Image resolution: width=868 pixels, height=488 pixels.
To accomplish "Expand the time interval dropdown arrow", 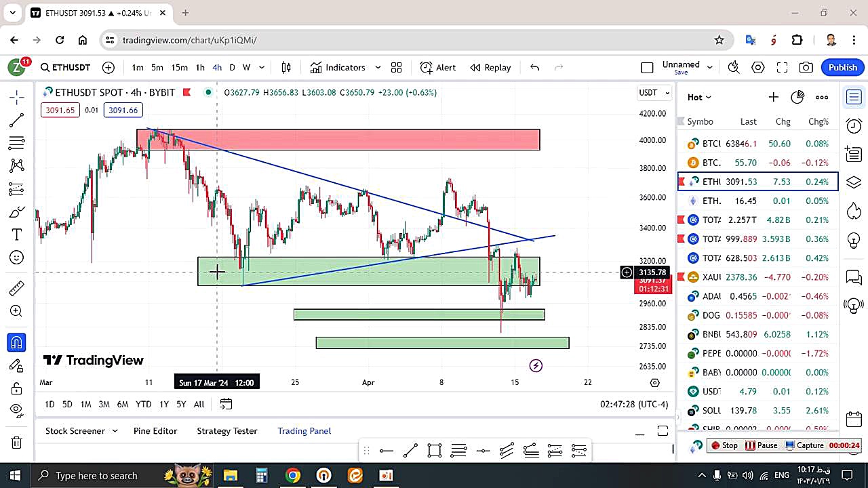I will 262,67.
